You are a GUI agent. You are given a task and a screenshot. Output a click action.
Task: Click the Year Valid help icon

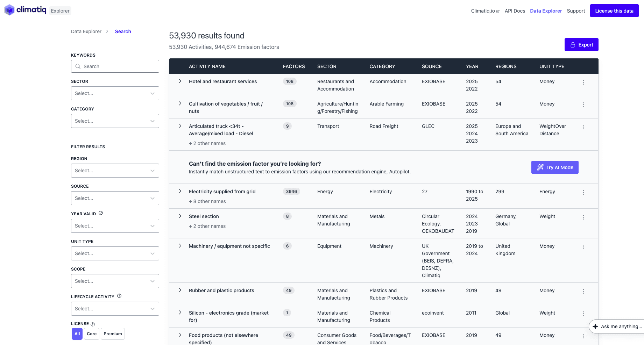101,213
